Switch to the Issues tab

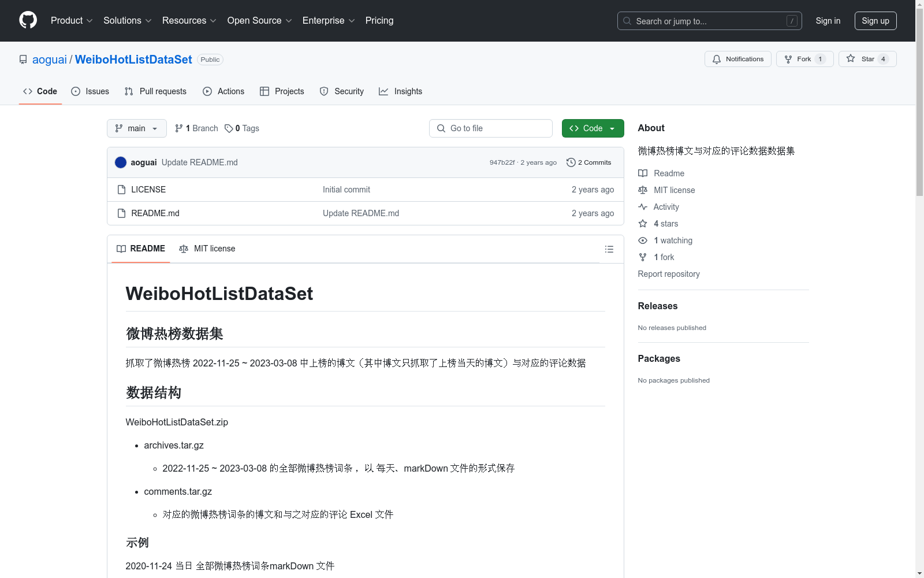[x=90, y=91]
